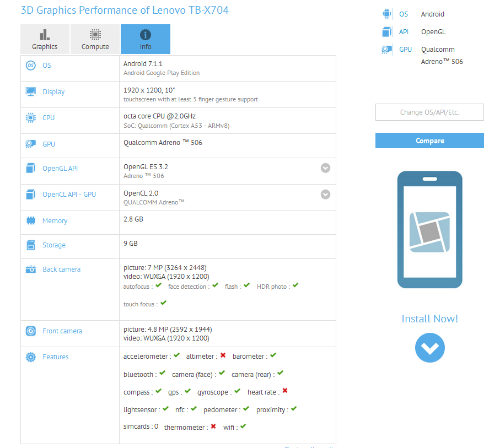
Task: Click the sidebar API label
Action: click(404, 32)
